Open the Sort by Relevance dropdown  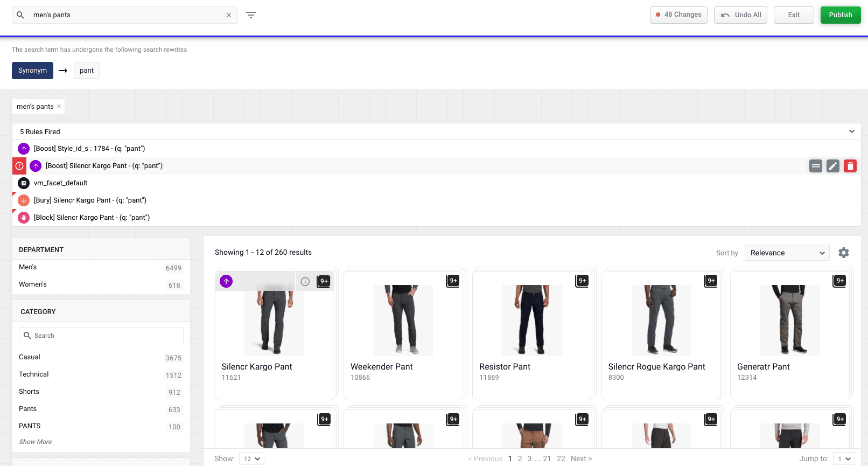click(x=787, y=253)
